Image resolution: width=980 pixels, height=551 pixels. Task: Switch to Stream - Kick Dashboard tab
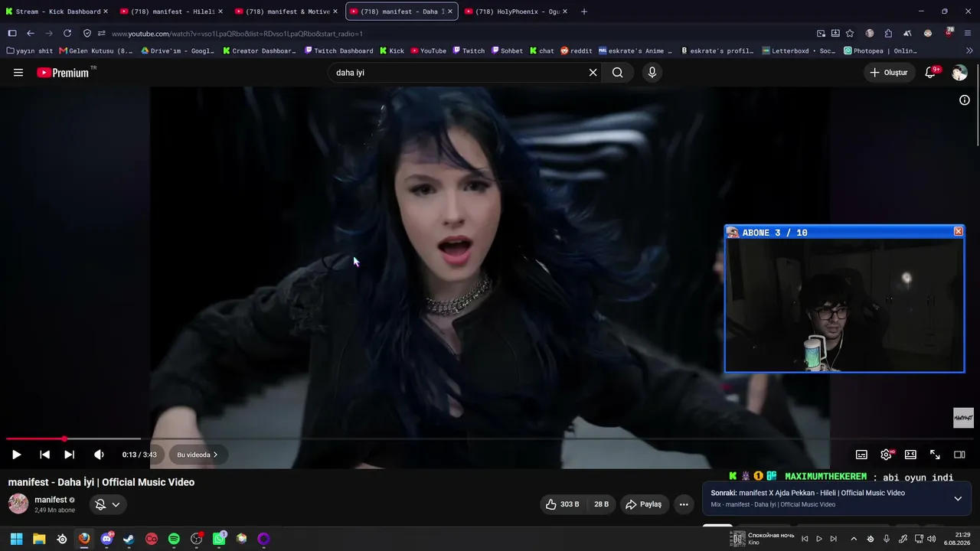click(57, 11)
